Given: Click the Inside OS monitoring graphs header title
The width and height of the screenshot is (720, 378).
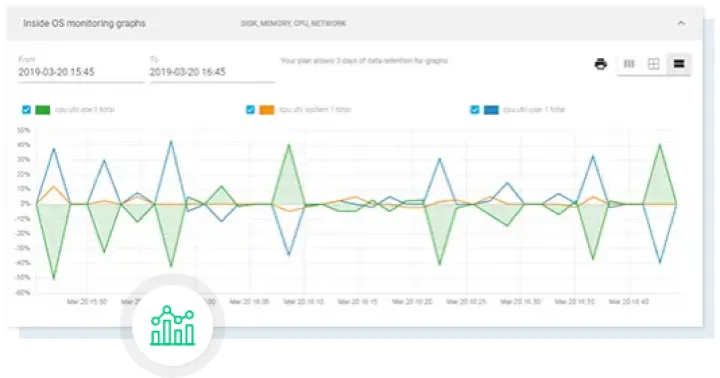Looking at the screenshot, I should [84, 23].
